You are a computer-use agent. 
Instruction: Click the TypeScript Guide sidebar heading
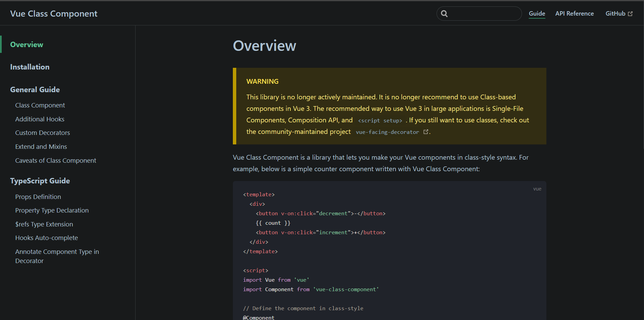pos(40,181)
